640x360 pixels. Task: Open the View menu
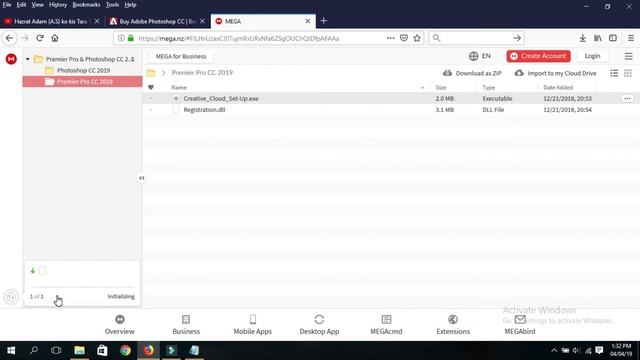pos(38,5)
